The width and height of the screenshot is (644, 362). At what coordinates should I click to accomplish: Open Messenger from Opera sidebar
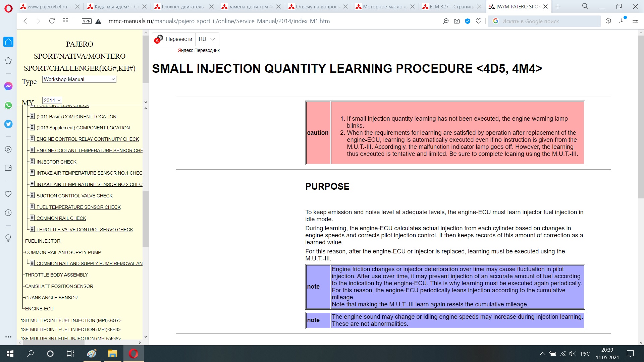[8, 86]
